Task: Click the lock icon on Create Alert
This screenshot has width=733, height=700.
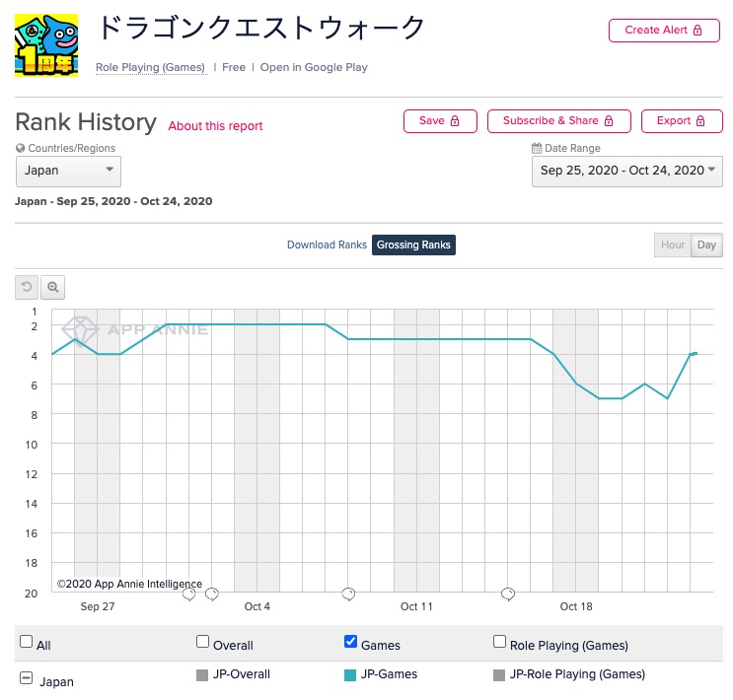Action: click(697, 31)
